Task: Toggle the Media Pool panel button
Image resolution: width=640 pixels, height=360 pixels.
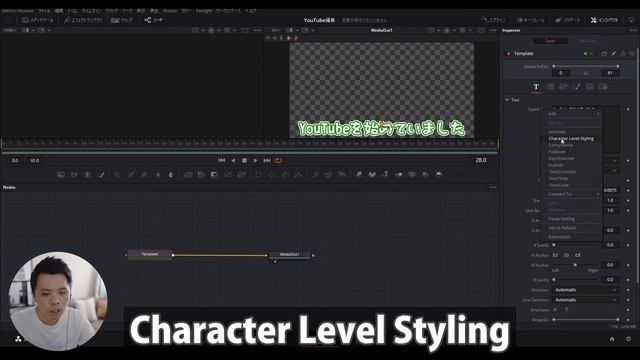Action: click(38, 20)
